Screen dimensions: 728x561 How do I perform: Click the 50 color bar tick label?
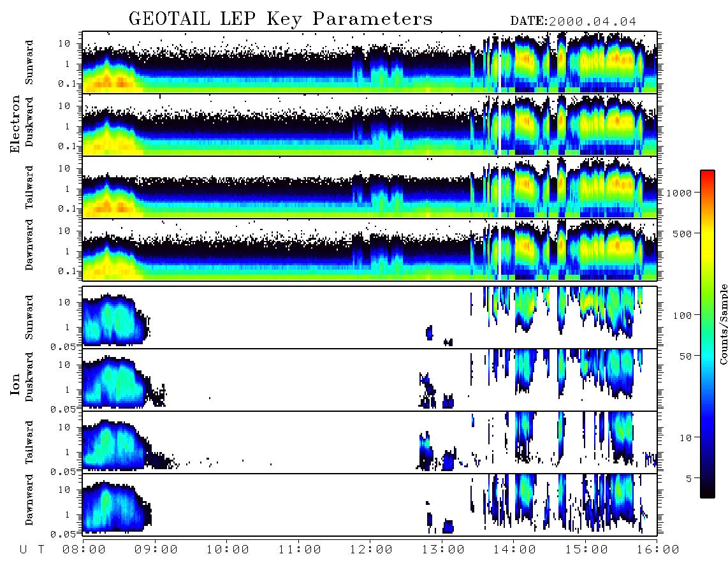point(685,356)
